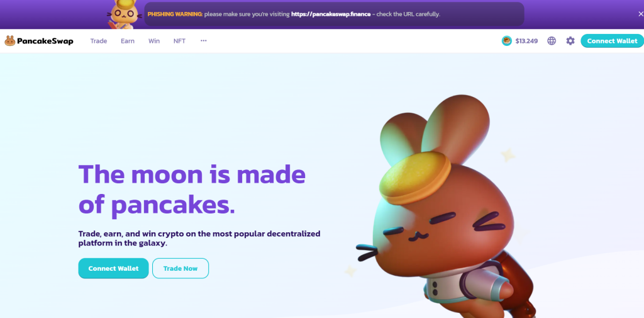Click the pancakeswap.finance URL in banner
This screenshot has height=318, width=644.
[x=331, y=14]
